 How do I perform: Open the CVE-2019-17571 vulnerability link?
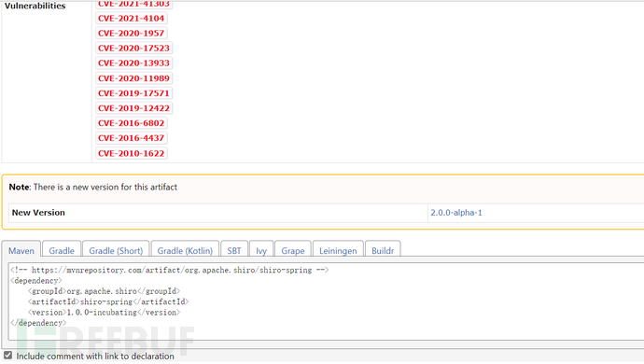point(133,93)
